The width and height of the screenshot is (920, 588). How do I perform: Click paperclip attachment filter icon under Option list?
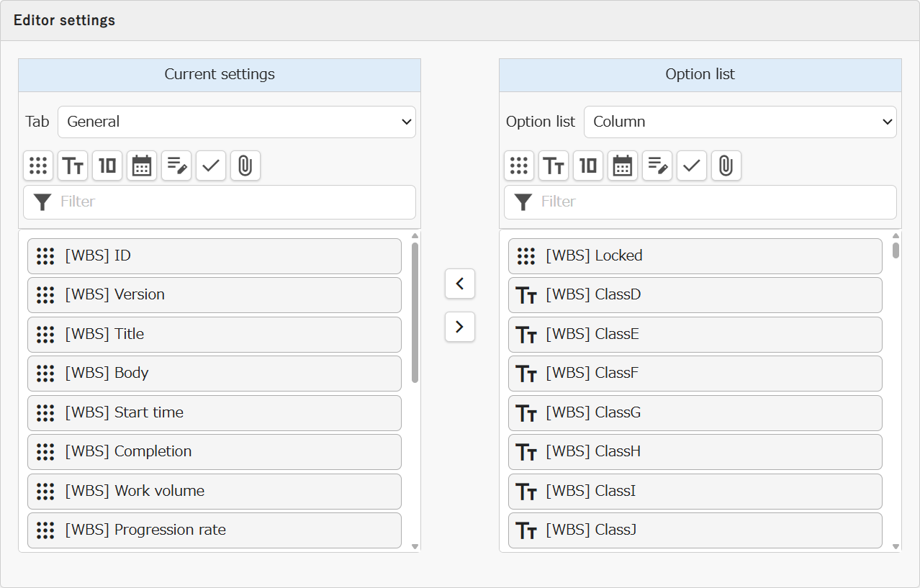tap(726, 166)
